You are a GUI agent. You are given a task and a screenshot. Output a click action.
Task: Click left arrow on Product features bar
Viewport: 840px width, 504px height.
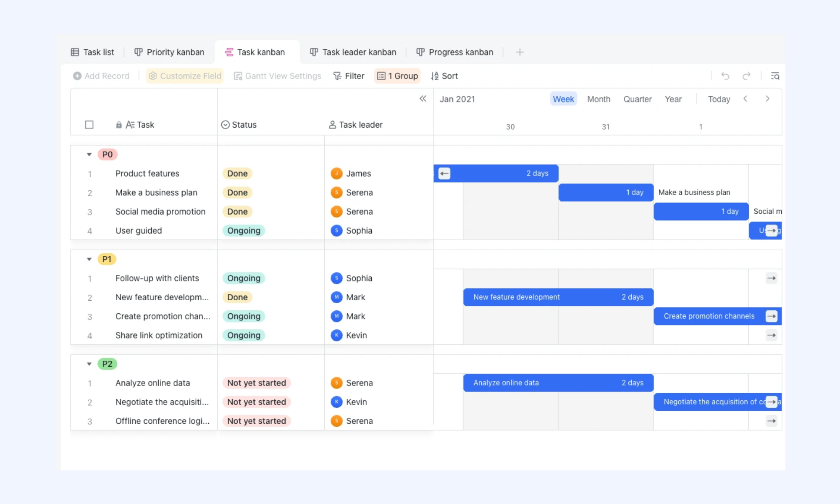pos(444,173)
